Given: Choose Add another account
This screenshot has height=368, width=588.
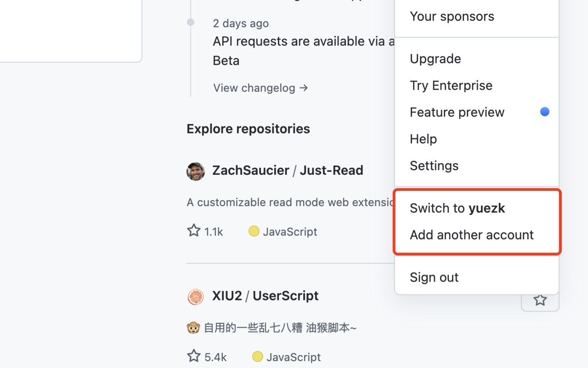Looking at the screenshot, I should point(472,235).
